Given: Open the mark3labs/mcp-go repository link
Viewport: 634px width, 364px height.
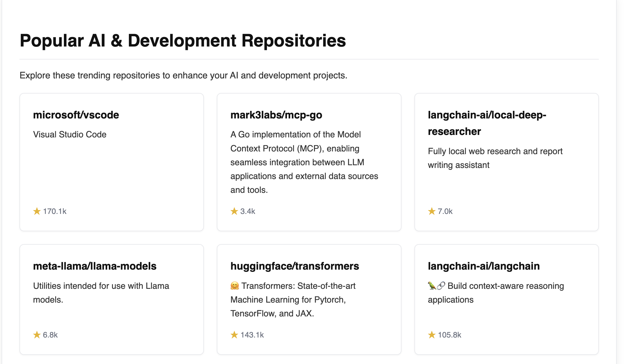Looking at the screenshot, I should tap(276, 115).
